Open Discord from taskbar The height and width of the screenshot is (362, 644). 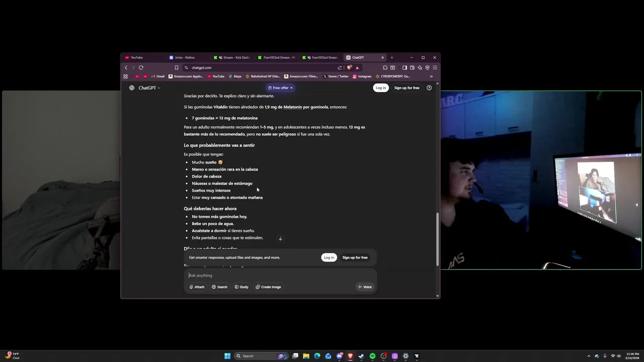tap(340, 356)
